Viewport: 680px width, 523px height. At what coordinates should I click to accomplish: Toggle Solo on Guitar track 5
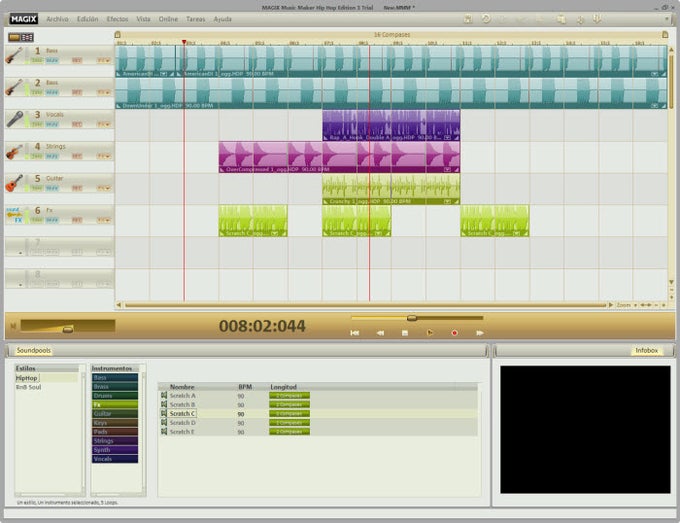coord(37,188)
